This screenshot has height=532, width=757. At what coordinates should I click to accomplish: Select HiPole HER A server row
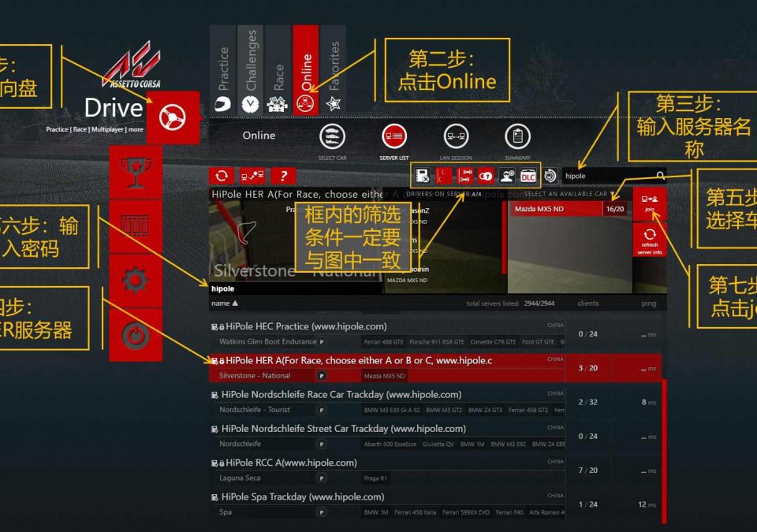[x=435, y=368]
